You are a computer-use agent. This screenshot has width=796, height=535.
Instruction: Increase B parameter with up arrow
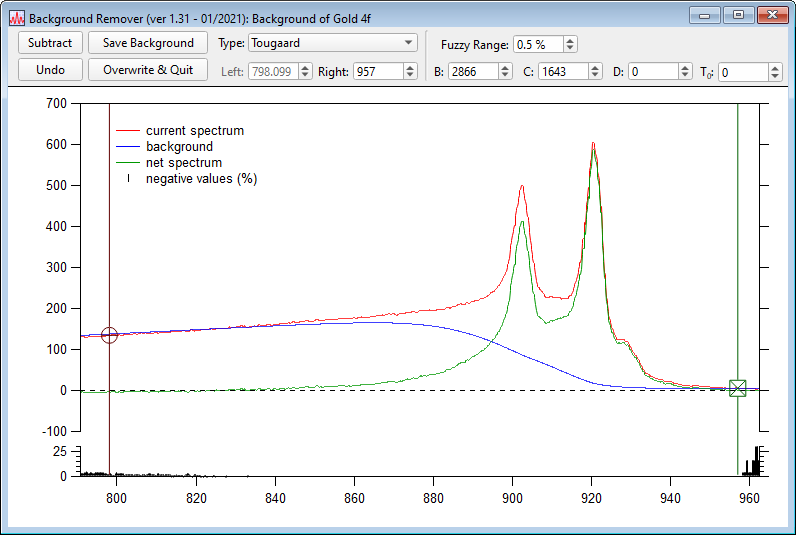505,68
